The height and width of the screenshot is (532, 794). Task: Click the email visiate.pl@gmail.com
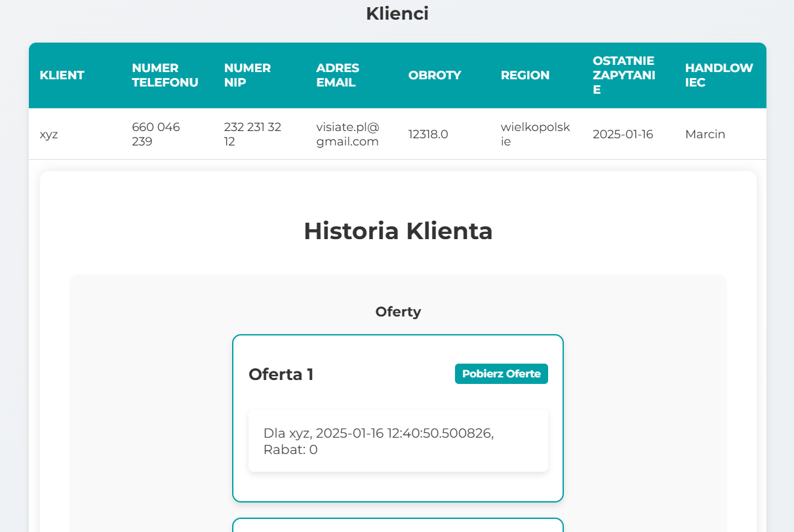[x=348, y=134]
